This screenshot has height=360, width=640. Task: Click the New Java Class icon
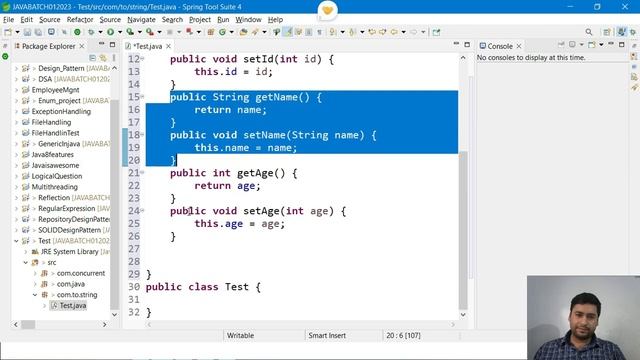222,32
